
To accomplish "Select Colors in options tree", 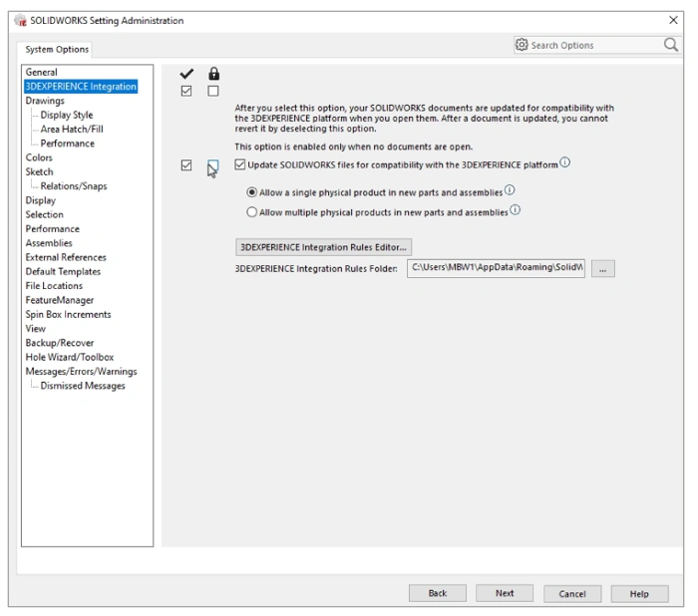I will (39, 157).
